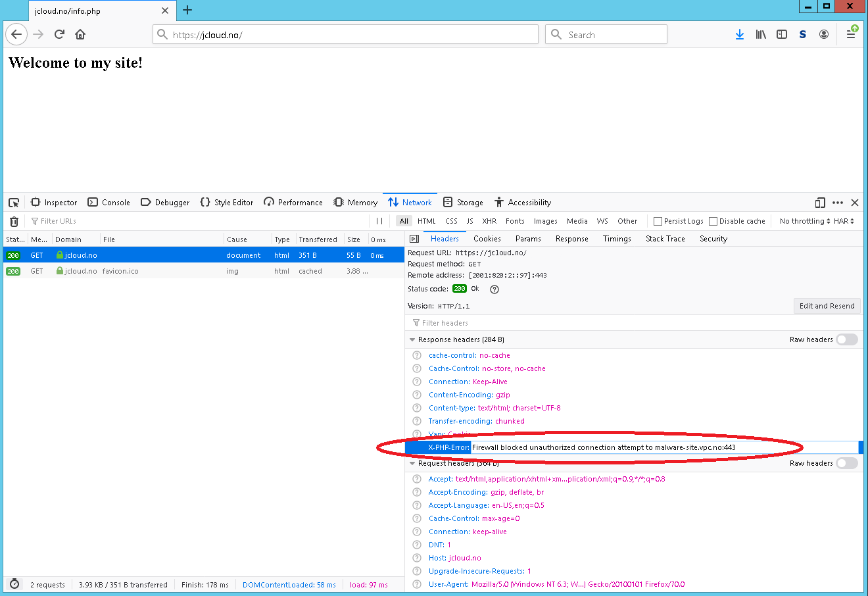Enable Persist Logs checkbox

[x=658, y=221]
